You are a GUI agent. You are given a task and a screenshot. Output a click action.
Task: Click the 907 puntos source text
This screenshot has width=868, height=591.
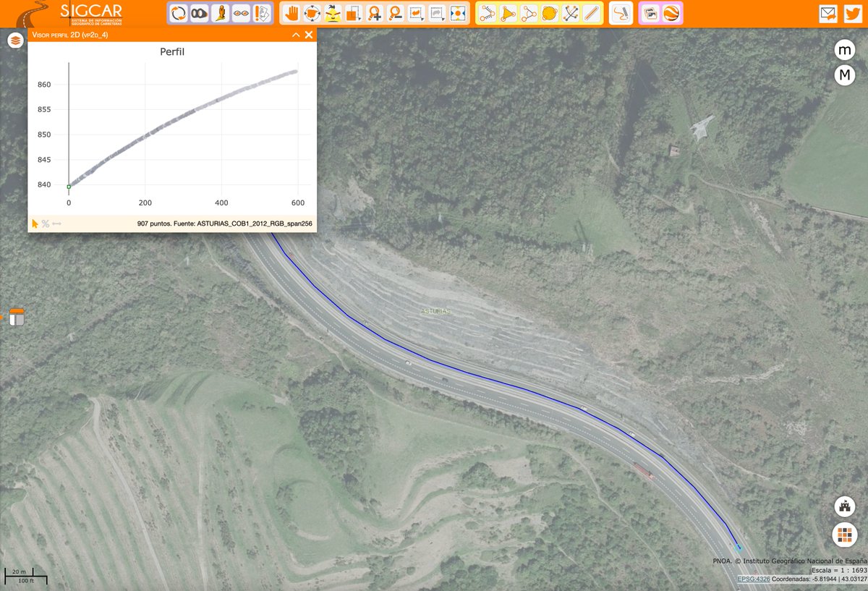pos(225,224)
